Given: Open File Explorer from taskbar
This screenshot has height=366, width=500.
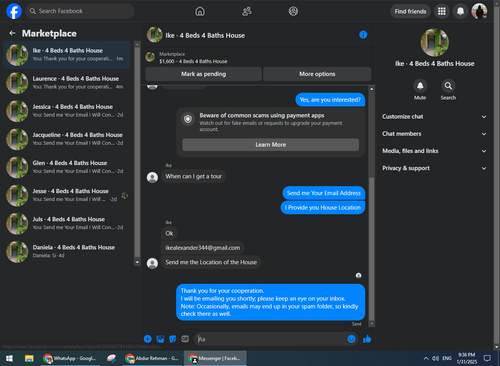Looking at the screenshot, I should tap(29, 358).
